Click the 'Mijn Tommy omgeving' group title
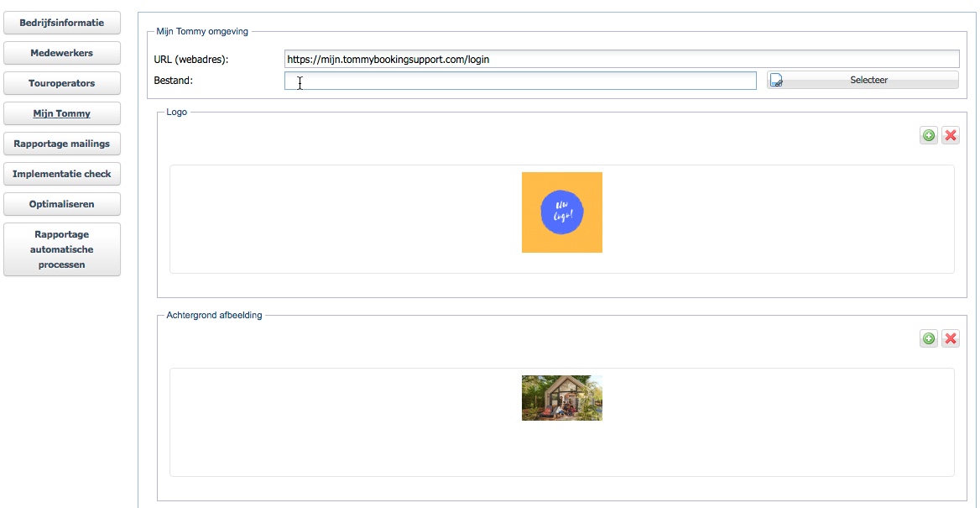Viewport: 980px width, 508px height. (x=202, y=31)
